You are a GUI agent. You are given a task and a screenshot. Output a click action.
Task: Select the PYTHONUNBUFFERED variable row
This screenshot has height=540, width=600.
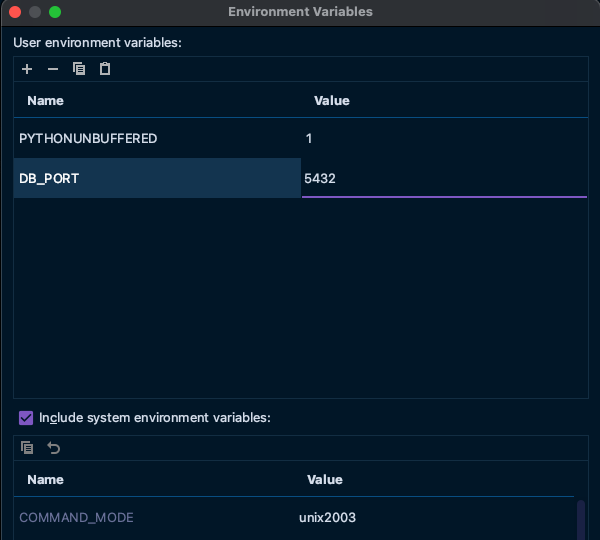(x=88, y=138)
